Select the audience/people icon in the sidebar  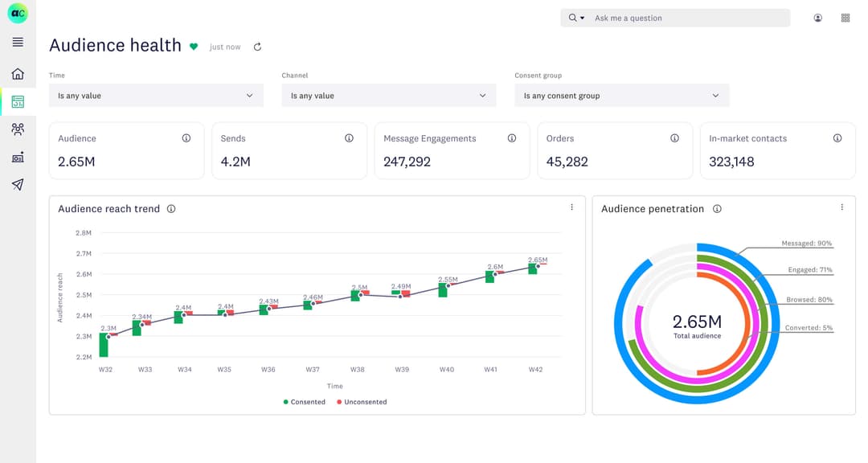coord(17,129)
